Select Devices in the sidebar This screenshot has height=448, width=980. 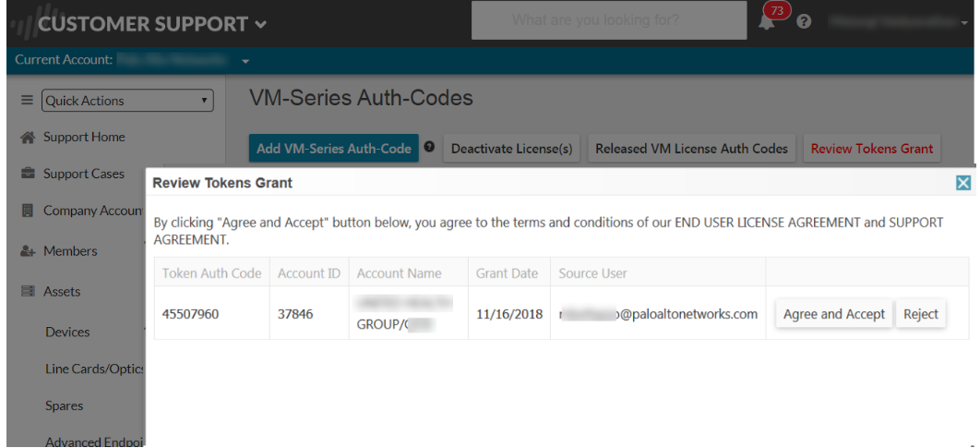click(67, 332)
